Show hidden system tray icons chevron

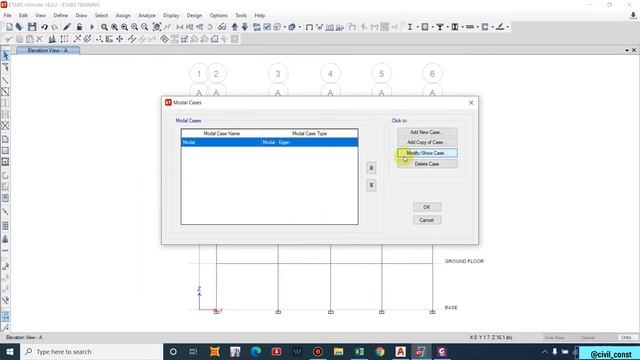(545, 351)
